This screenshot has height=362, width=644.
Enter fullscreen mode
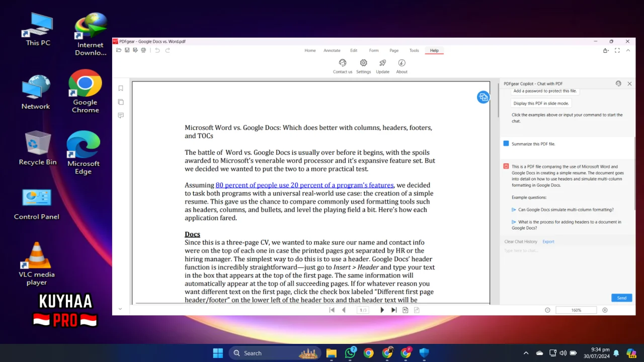(x=617, y=50)
